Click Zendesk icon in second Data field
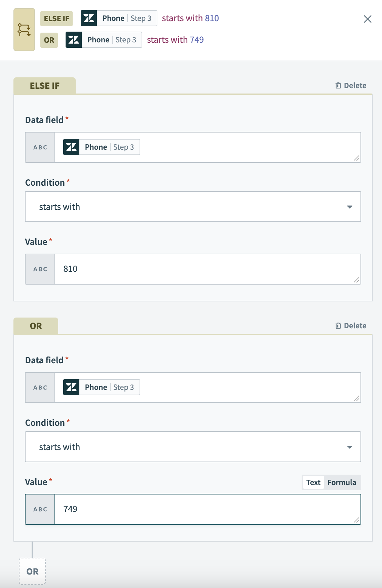Image resolution: width=382 pixels, height=588 pixels. [x=71, y=387]
